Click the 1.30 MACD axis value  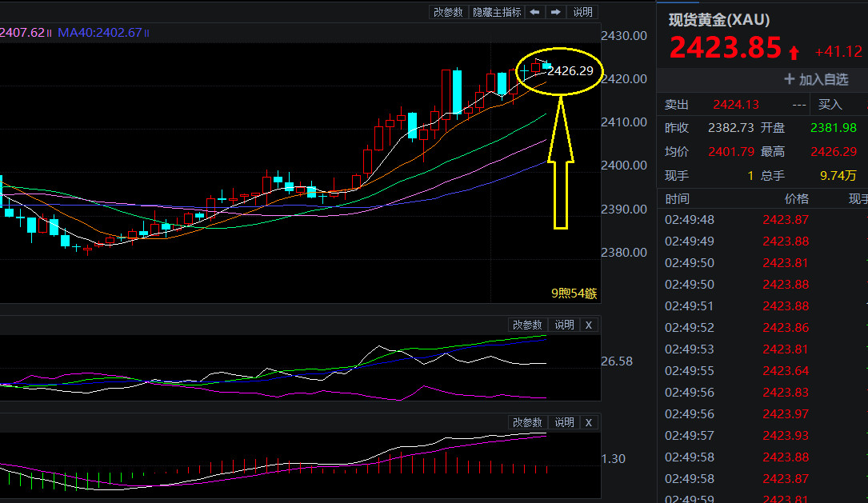click(614, 459)
